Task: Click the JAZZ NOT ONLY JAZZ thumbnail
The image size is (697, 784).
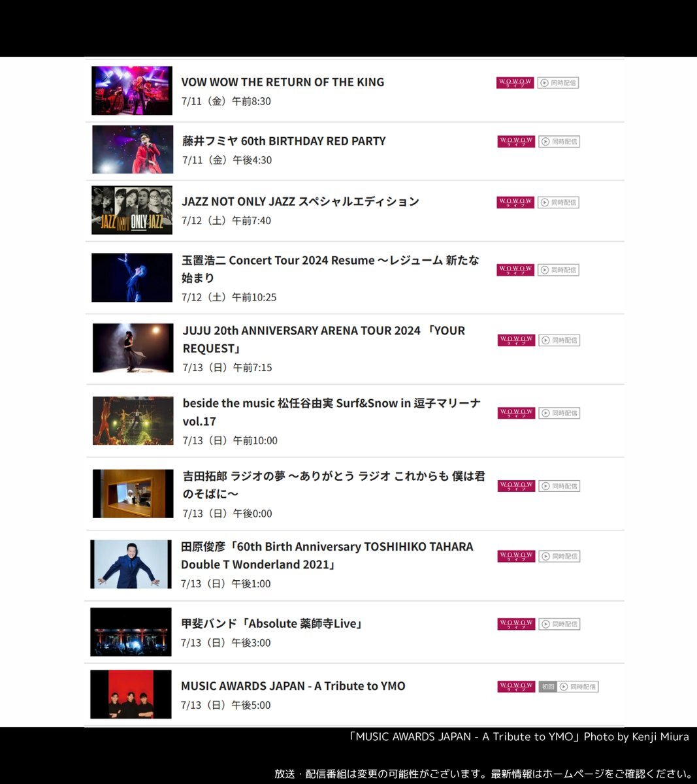Action: click(x=132, y=210)
